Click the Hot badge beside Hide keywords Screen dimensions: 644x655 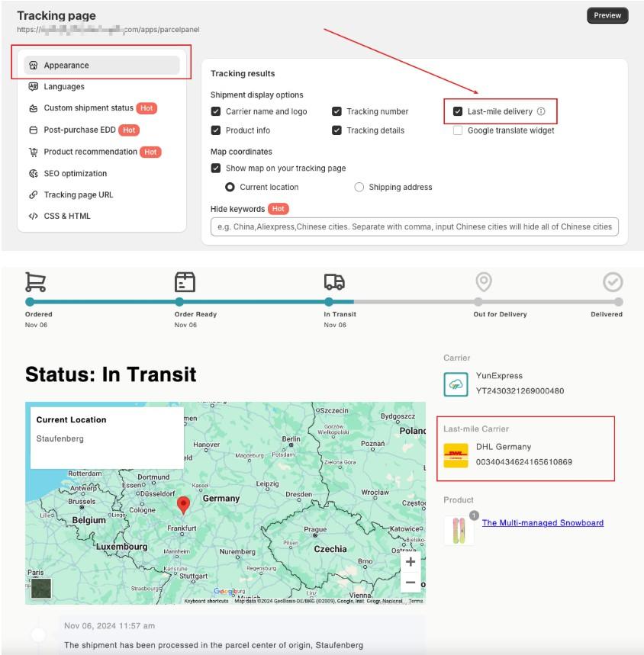278,209
